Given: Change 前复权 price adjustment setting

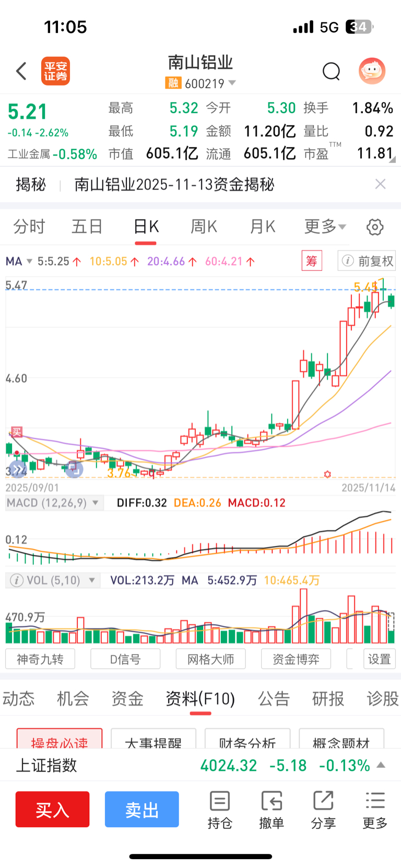Looking at the screenshot, I should click(367, 261).
